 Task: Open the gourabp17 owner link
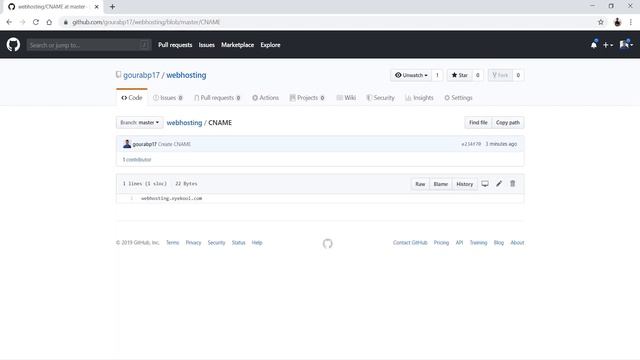[x=141, y=75]
